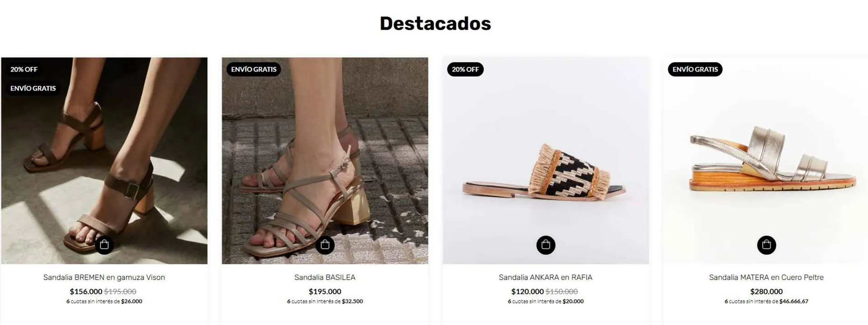View the Sandalia ANKARA en RAFIA image

[546, 161]
